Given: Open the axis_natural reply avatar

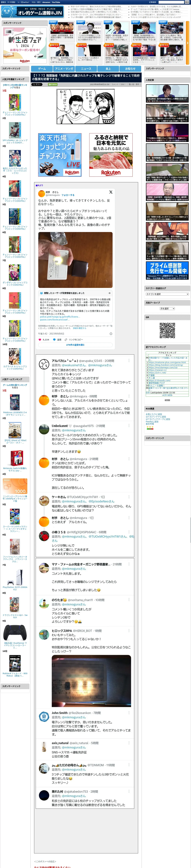Looking at the screenshot, I should pyautogui.click(x=44, y=746).
